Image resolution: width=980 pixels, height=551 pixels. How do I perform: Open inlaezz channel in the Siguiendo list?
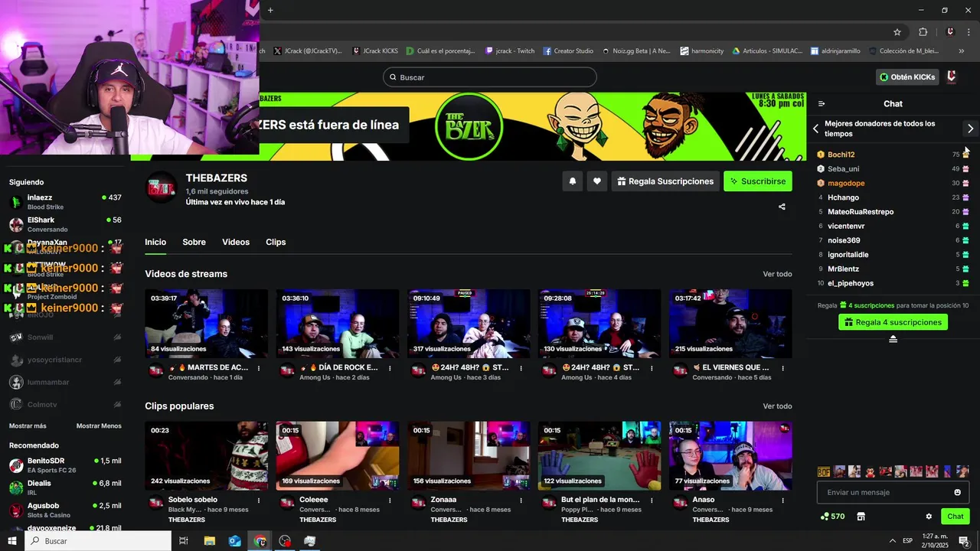pyautogui.click(x=65, y=202)
